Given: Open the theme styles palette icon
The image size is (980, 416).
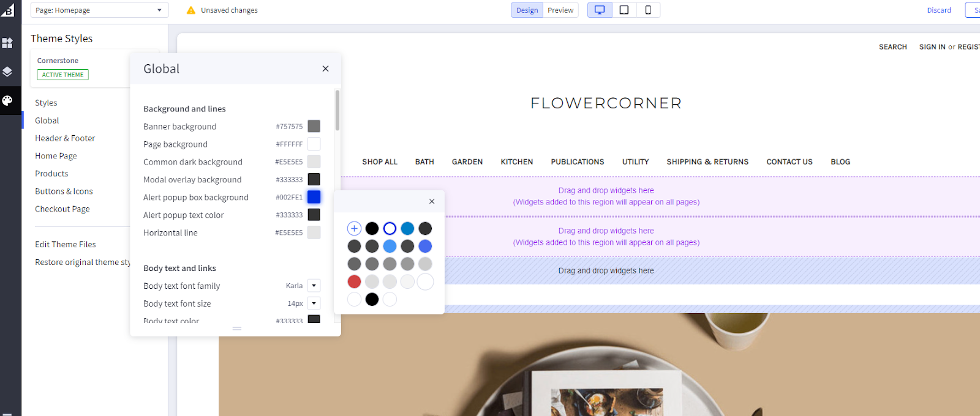Looking at the screenshot, I should pos(7,100).
